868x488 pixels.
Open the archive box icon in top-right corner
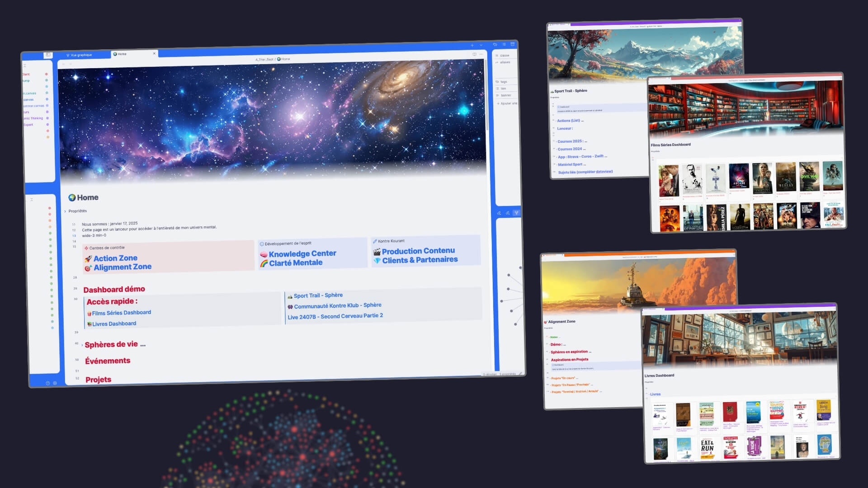(x=513, y=44)
